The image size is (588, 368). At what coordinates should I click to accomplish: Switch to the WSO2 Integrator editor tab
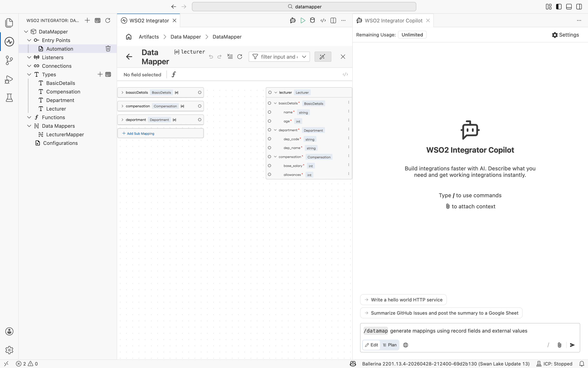[149, 20]
